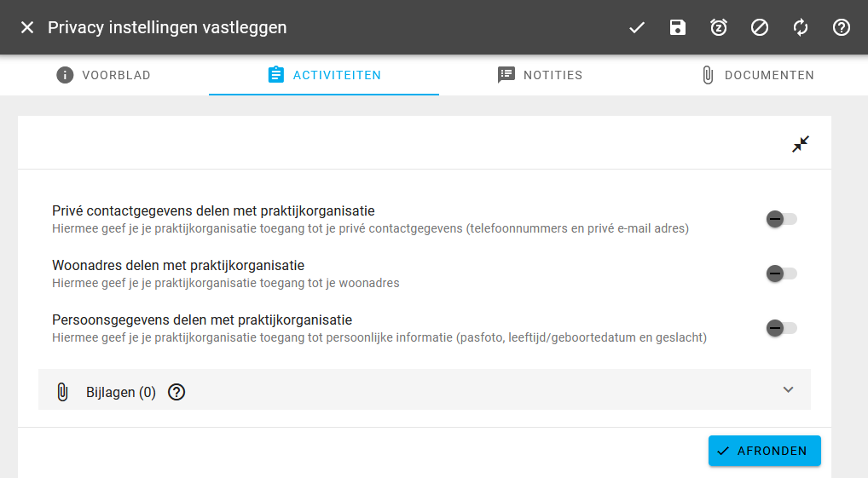Open help from the header question mark icon
This screenshot has height=478, width=868.
(842, 27)
